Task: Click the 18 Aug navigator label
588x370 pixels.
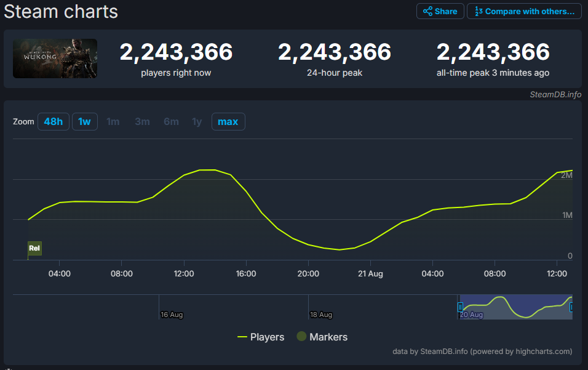Action: click(x=321, y=315)
